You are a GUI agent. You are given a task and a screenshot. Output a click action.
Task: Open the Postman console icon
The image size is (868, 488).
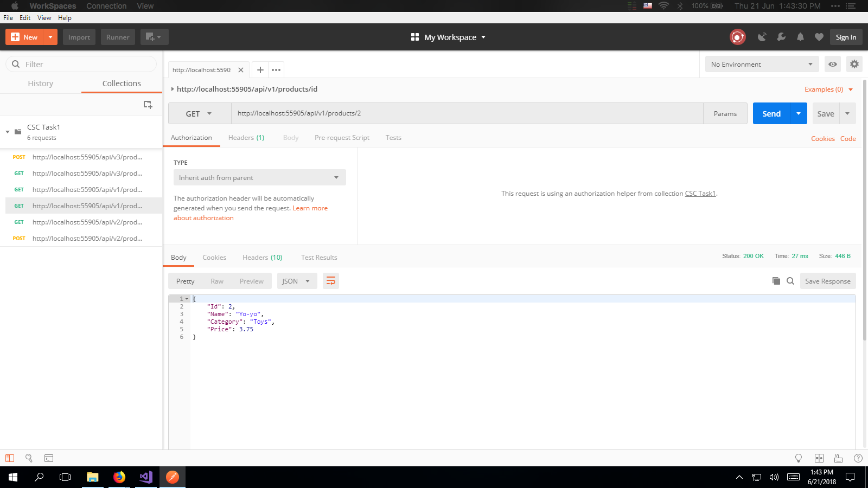(49, 458)
